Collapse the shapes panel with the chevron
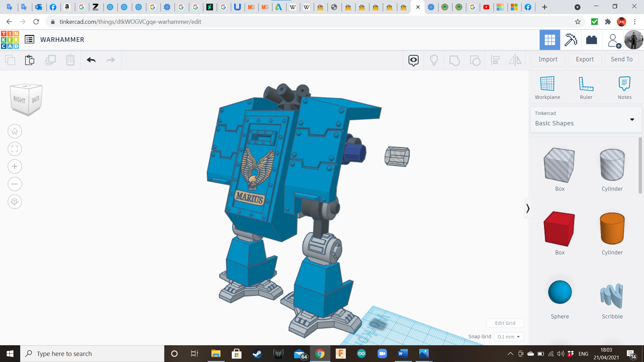This screenshot has height=362, width=644. [x=528, y=208]
